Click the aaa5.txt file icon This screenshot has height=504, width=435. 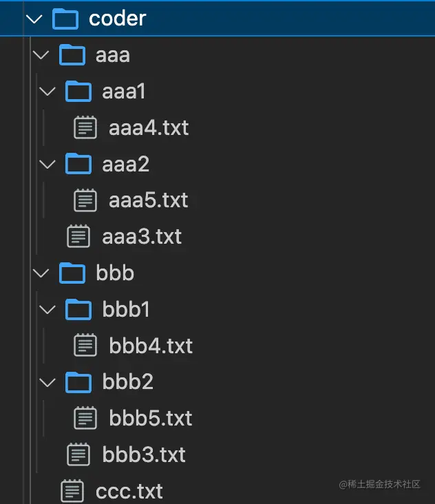[x=85, y=200]
